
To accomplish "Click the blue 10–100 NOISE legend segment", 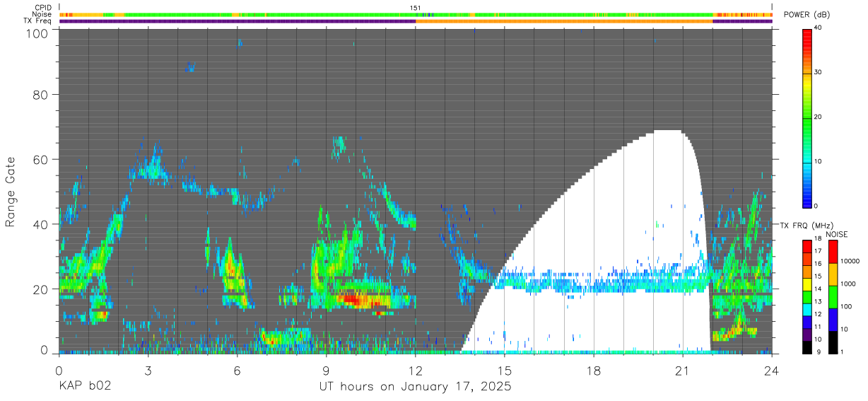I will point(833,320).
